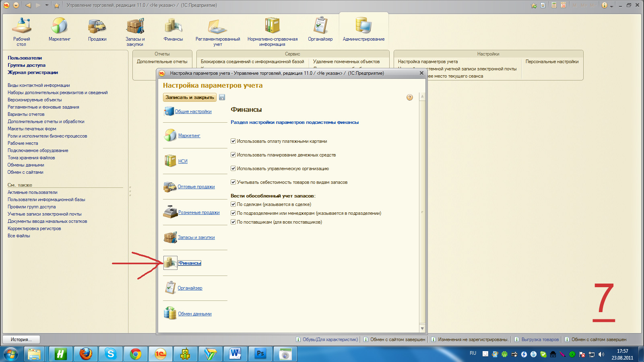644x362 pixels.
Task: Open Дополнительные отчеты in Отчеты panel
Action: 162,62
